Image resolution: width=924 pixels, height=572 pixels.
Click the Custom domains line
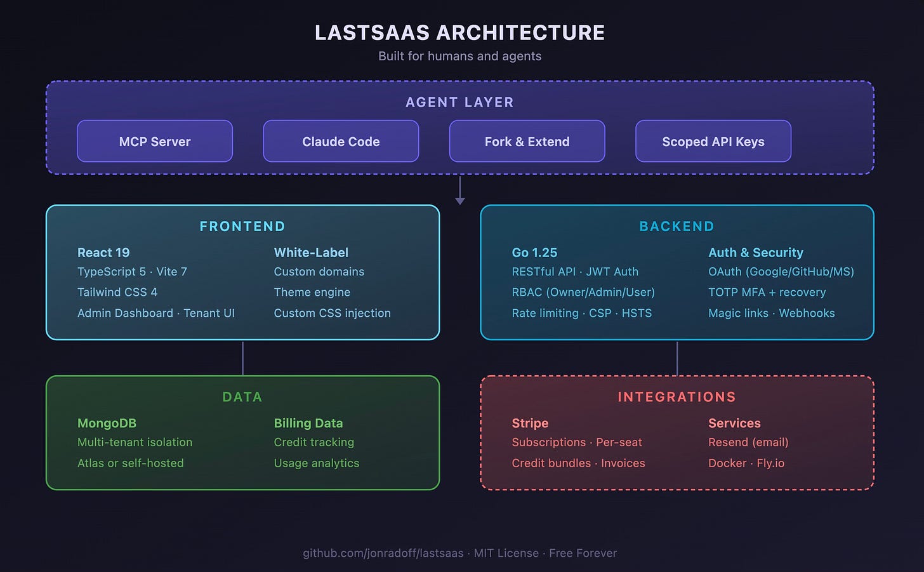click(x=319, y=272)
